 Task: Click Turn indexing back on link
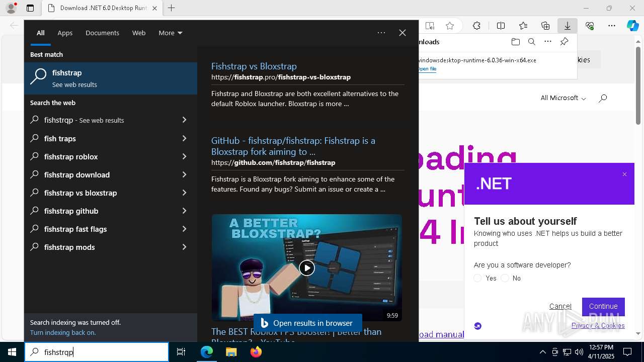(x=63, y=332)
